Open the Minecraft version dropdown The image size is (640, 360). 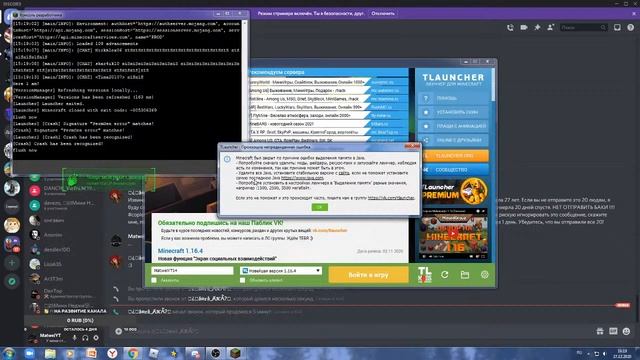(281, 271)
